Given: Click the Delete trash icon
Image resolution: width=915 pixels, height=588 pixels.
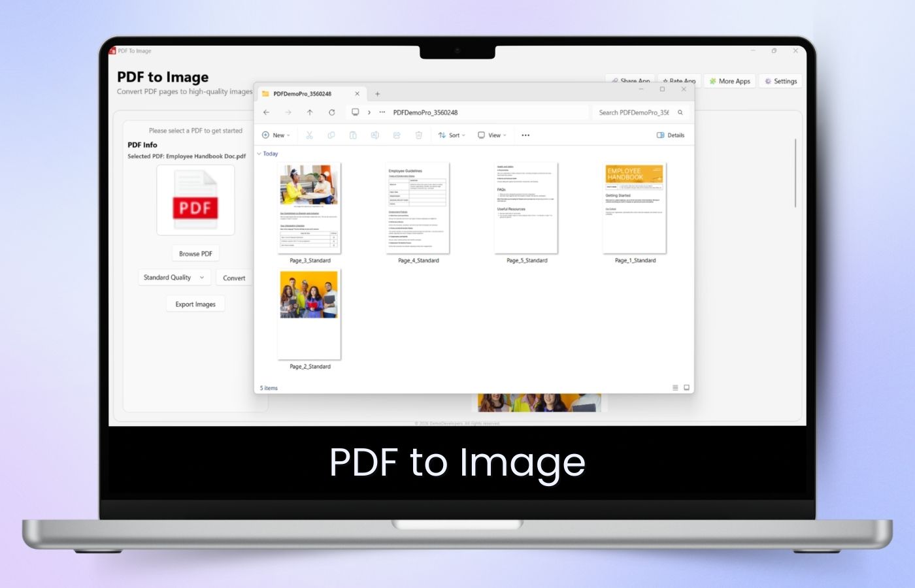Looking at the screenshot, I should pos(418,135).
